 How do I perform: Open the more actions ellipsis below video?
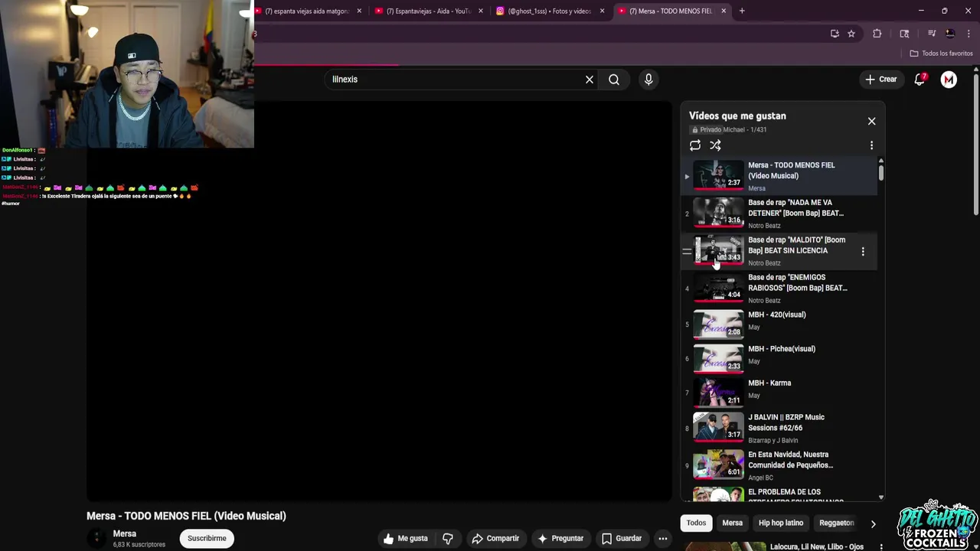click(663, 538)
